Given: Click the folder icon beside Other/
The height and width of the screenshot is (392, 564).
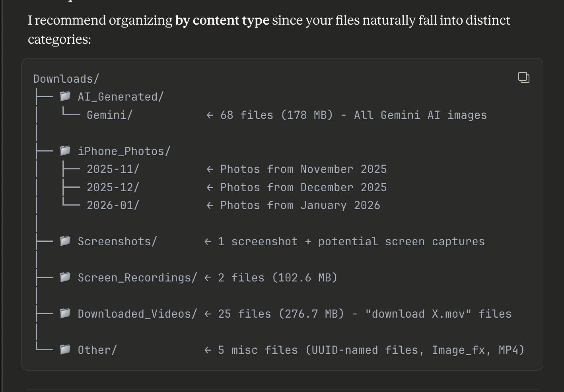Looking at the screenshot, I should (x=65, y=349).
